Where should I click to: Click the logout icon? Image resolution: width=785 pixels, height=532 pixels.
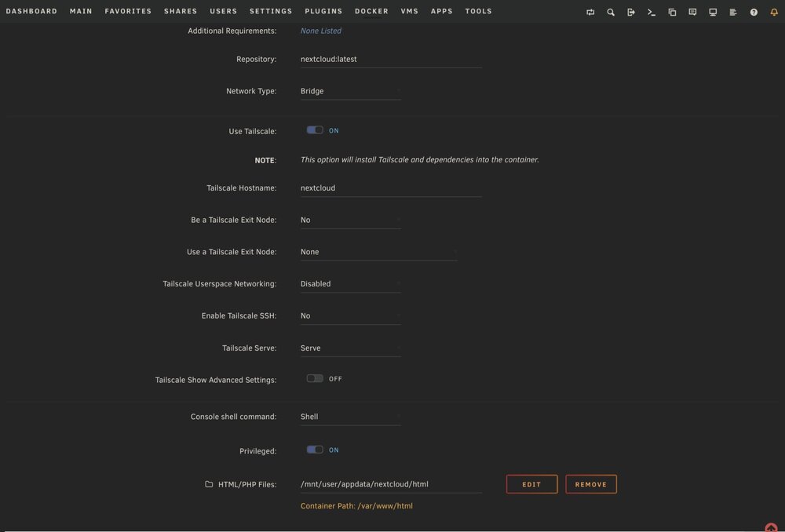[x=631, y=12]
